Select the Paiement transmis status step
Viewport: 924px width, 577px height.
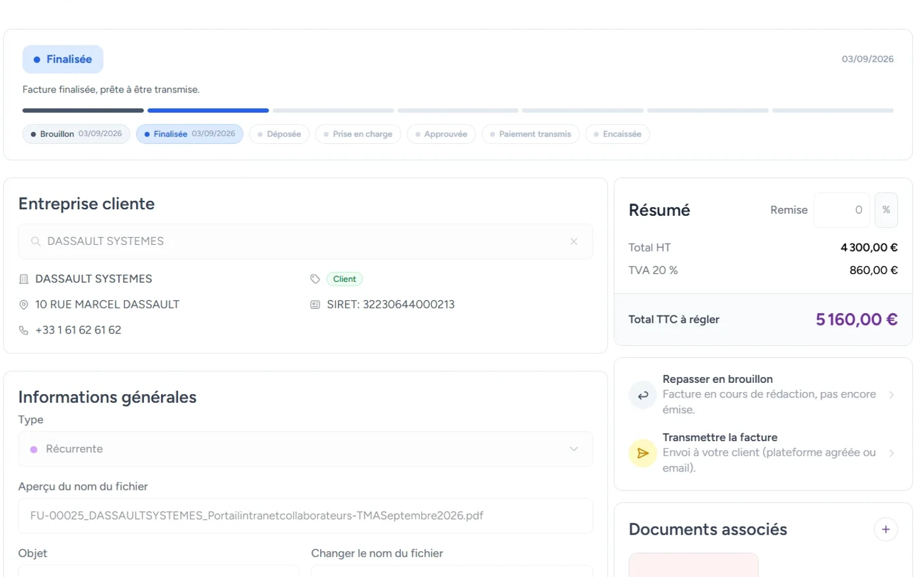531,134
